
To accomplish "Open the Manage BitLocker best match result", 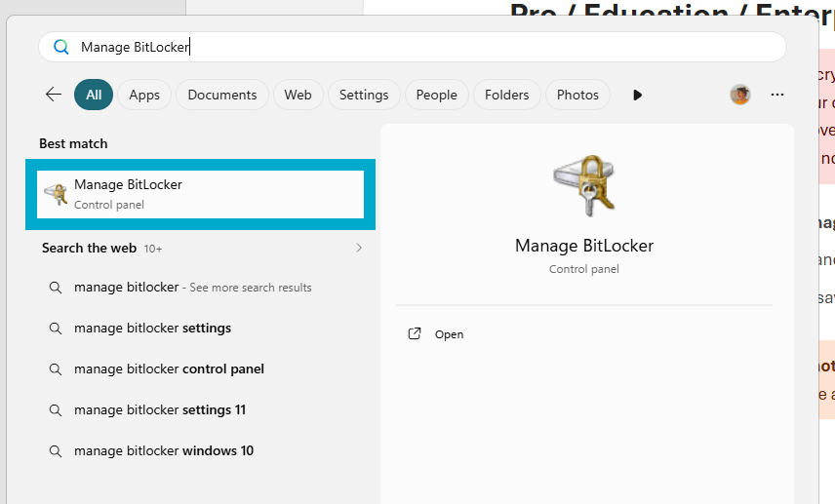I will [200, 194].
